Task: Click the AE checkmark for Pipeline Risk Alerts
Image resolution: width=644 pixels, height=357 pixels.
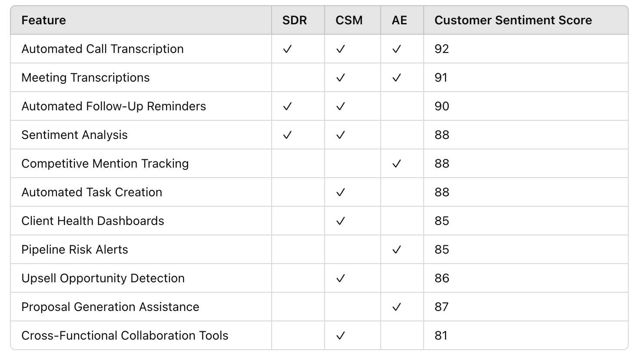Action: [396, 250]
